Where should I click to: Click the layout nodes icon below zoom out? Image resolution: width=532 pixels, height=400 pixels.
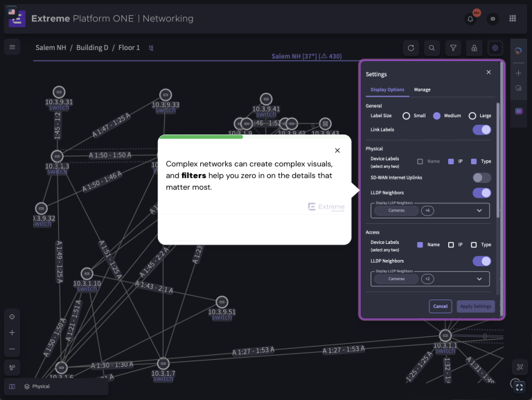point(12,367)
